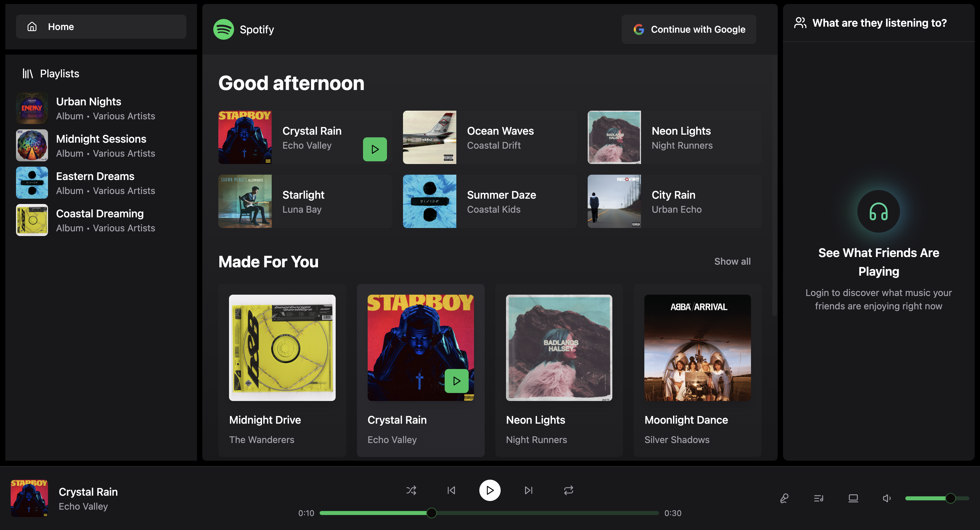Click Silver Shadows artist name

tap(677, 440)
